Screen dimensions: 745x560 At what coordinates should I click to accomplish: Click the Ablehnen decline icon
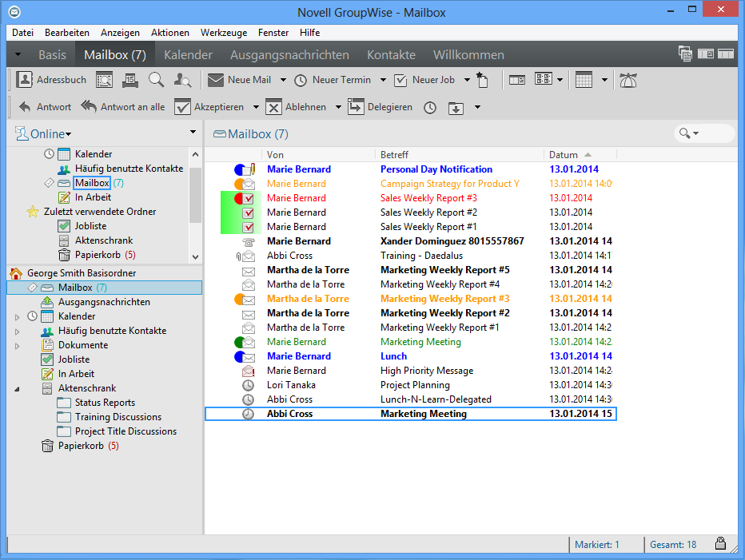click(274, 106)
